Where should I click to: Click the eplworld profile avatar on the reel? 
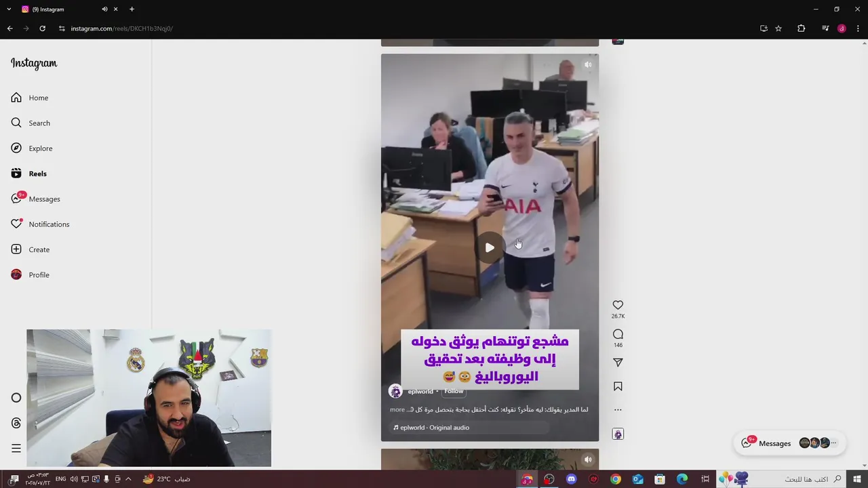click(x=395, y=391)
